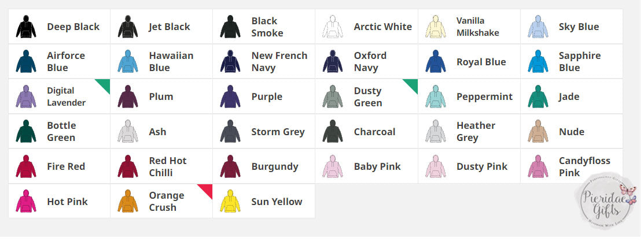644x242 pixels.
Task: Choose the Storm Grey option text
Action: 278,132
